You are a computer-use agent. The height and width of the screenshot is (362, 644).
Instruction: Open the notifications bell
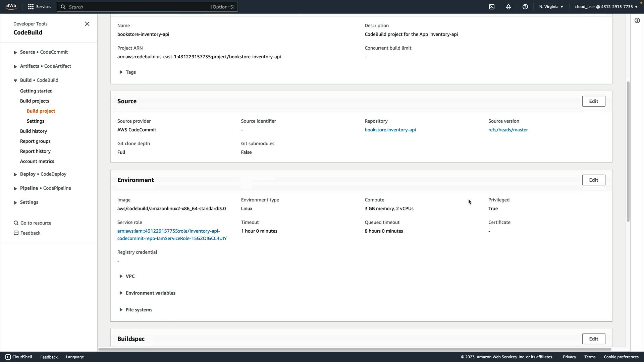pyautogui.click(x=508, y=7)
